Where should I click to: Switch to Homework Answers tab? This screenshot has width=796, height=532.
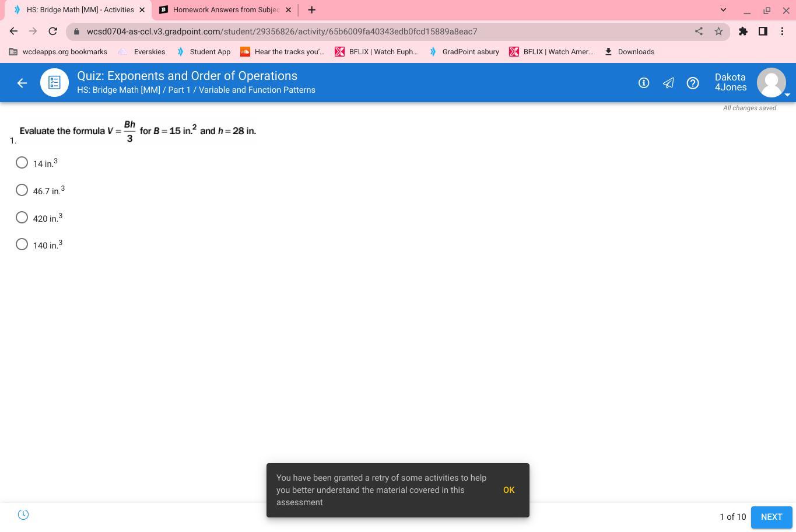(225, 10)
